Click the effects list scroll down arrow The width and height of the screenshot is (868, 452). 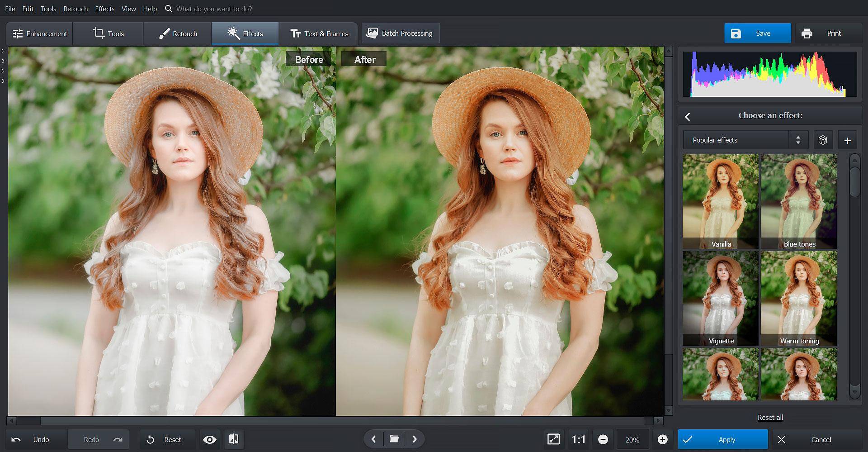(854, 392)
